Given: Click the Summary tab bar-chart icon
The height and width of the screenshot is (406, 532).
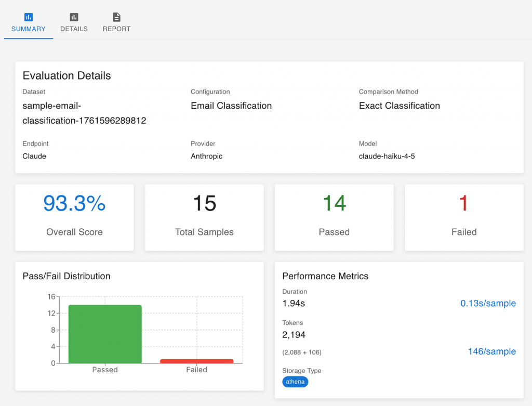Looking at the screenshot, I should 29,17.
